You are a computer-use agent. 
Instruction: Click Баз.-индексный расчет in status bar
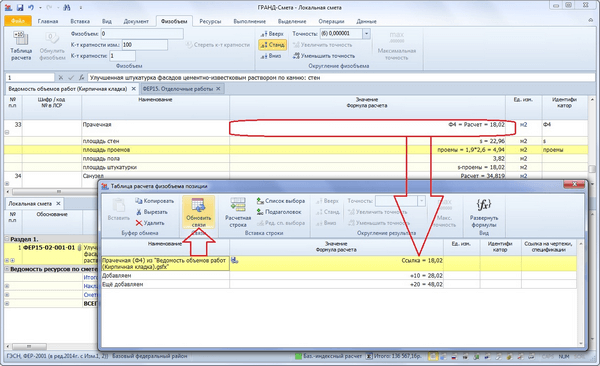(x=328, y=356)
